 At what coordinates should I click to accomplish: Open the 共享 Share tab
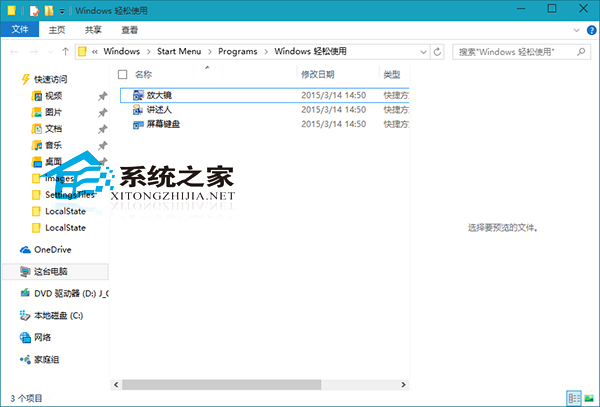coord(92,30)
